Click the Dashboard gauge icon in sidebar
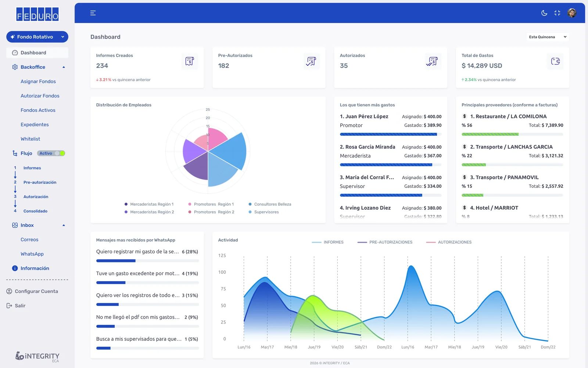The height and width of the screenshot is (368, 588). (x=15, y=53)
